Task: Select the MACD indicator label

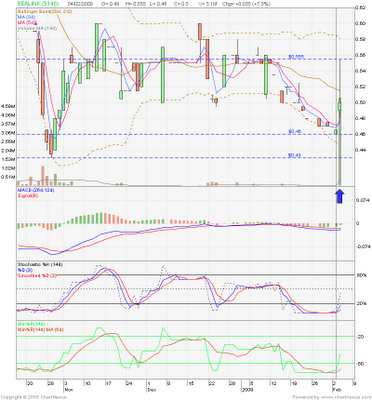Action: [x=36, y=190]
